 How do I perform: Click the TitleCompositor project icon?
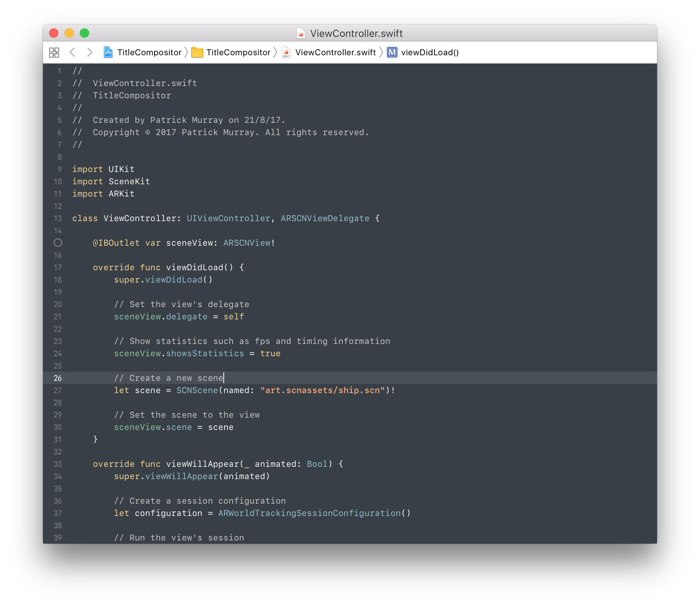(x=108, y=52)
